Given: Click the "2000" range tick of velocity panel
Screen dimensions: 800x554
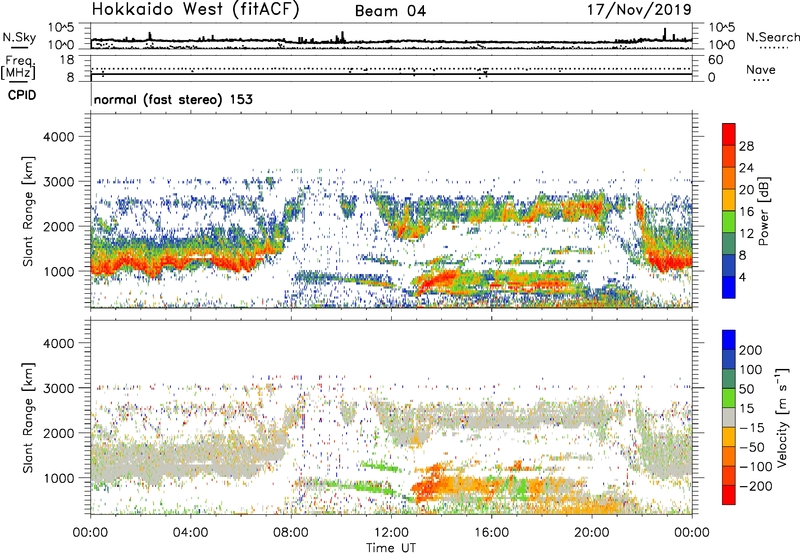Looking at the screenshot, I should click(59, 433).
